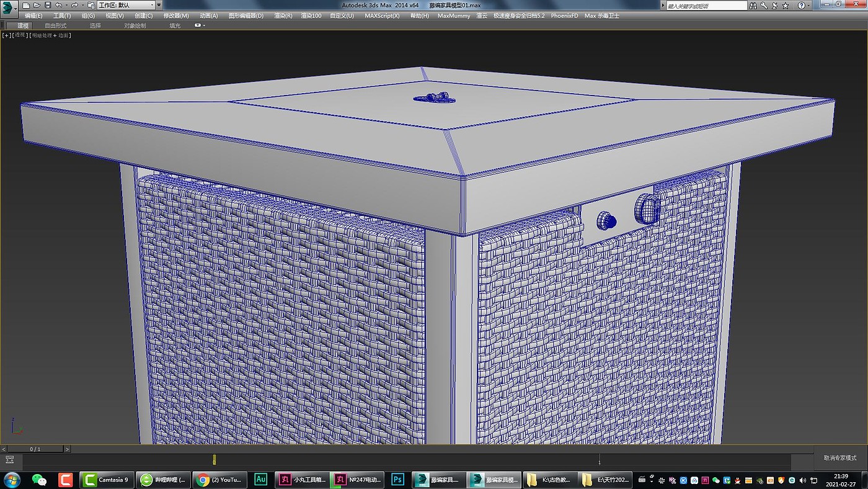868x489 pixels.
Task: Click the Open File folder icon
Action: pyautogui.click(x=36, y=6)
